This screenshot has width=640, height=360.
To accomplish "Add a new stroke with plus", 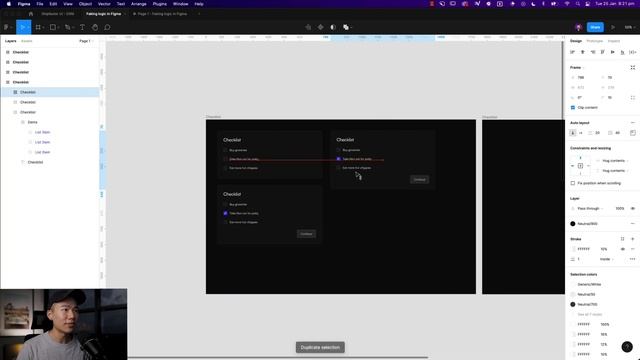I will pos(633,239).
